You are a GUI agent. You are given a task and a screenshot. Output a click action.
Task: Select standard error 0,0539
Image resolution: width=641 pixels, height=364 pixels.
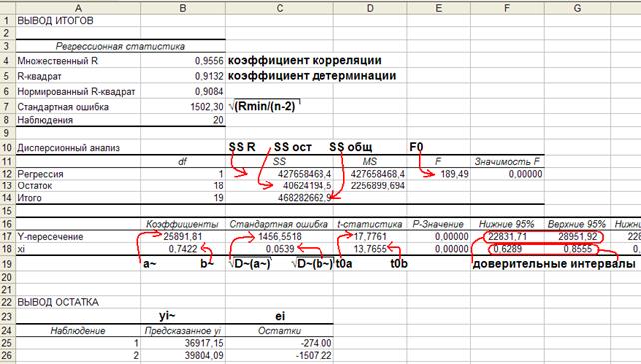pyautogui.click(x=280, y=249)
